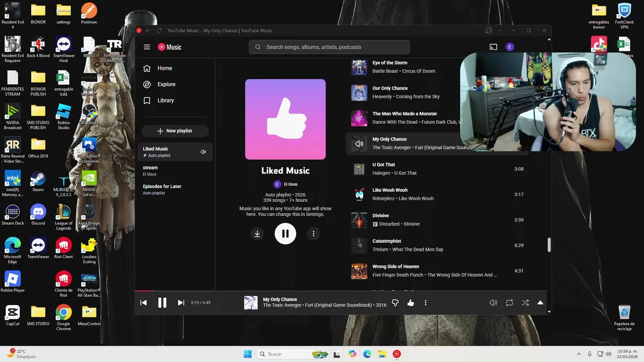
Task: Open the Windows Start menu
Action: (248, 354)
